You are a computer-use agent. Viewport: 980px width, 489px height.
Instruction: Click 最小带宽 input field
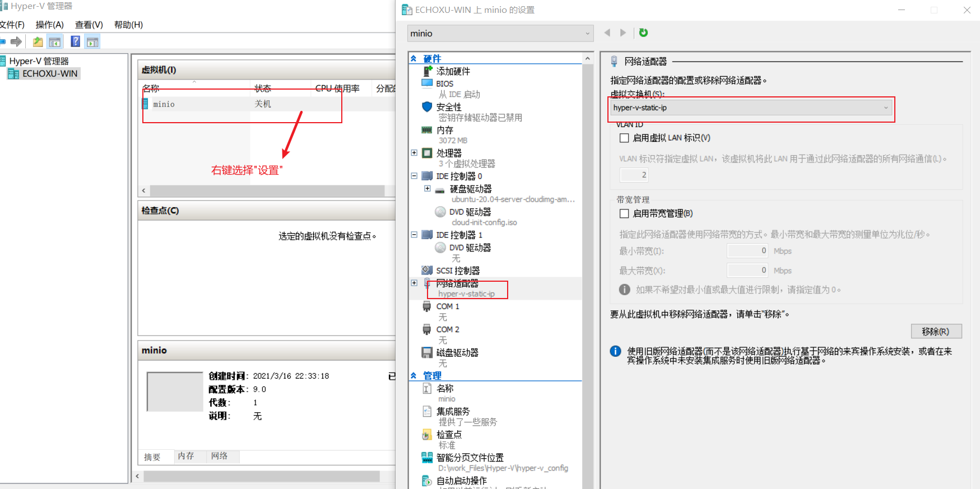747,251
